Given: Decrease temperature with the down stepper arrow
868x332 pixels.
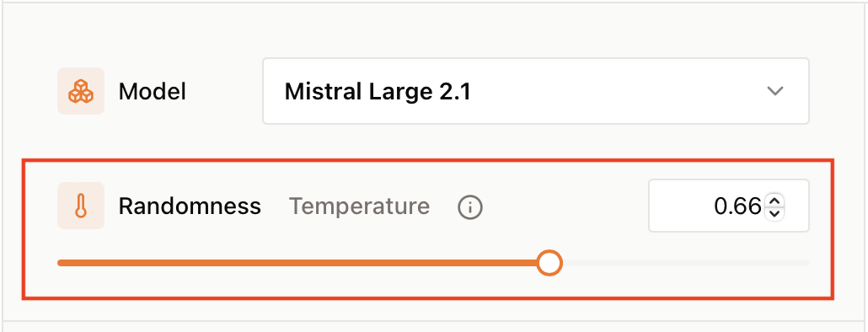Looking at the screenshot, I should pos(775,213).
